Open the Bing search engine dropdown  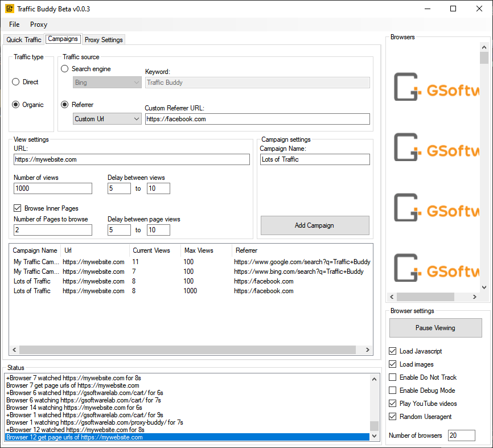107,83
